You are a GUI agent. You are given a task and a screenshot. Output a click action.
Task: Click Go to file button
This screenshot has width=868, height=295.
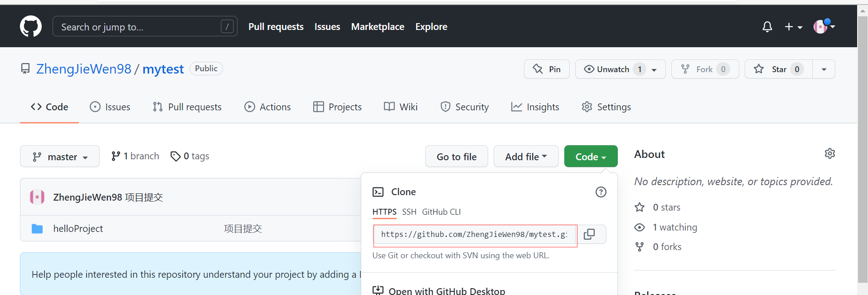pos(456,156)
